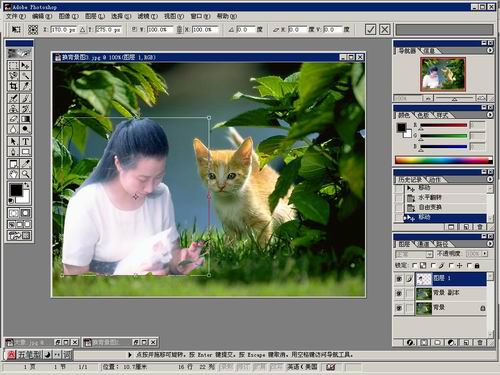Select the Crop tool in the toolbox

(13, 86)
